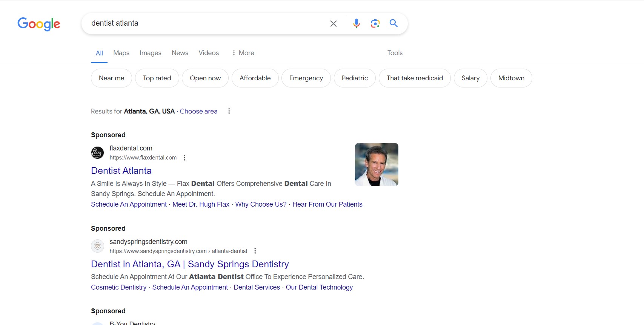Enable the Top rated filter chip

click(157, 78)
